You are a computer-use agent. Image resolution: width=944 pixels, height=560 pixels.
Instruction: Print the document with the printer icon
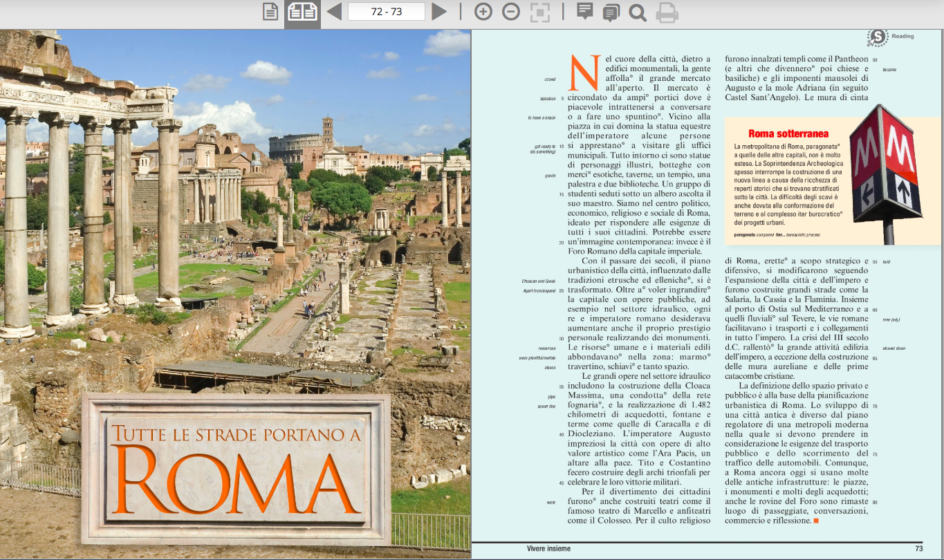click(x=667, y=12)
